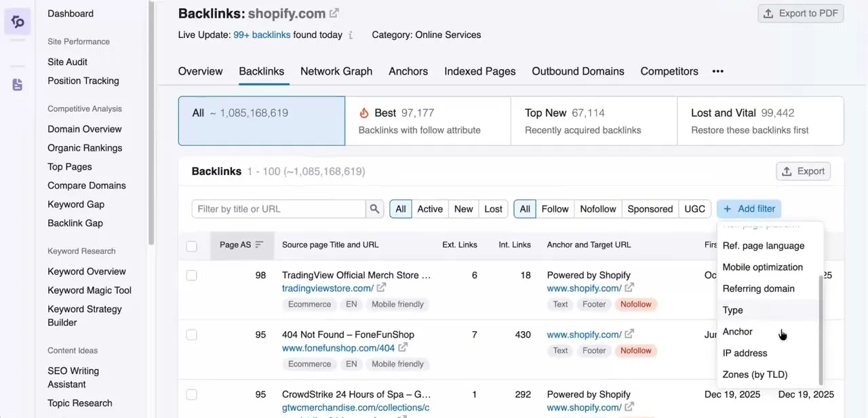868x418 pixels.
Task: Choose IP address filter option
Action: tap(768, 354)
